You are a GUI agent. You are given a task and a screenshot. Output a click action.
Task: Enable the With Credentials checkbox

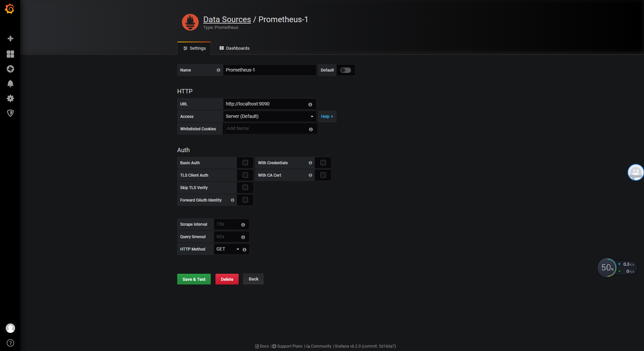pyautogui.click(x=323, y=163)
